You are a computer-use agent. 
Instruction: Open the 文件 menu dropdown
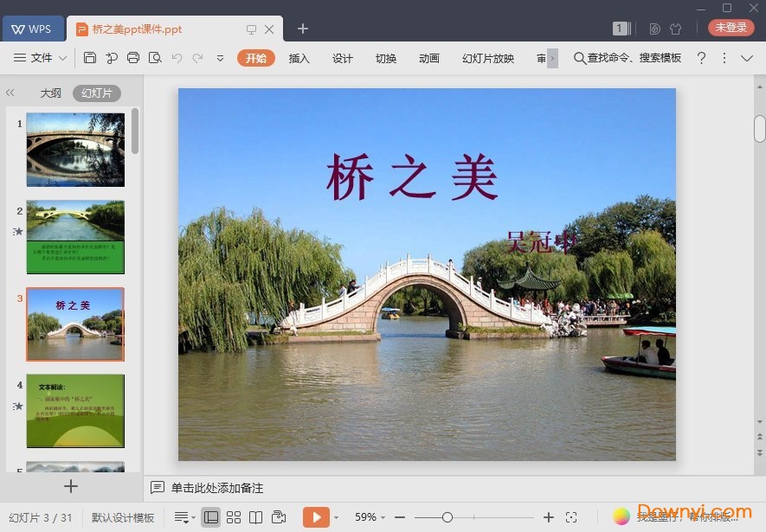[40, 58]
